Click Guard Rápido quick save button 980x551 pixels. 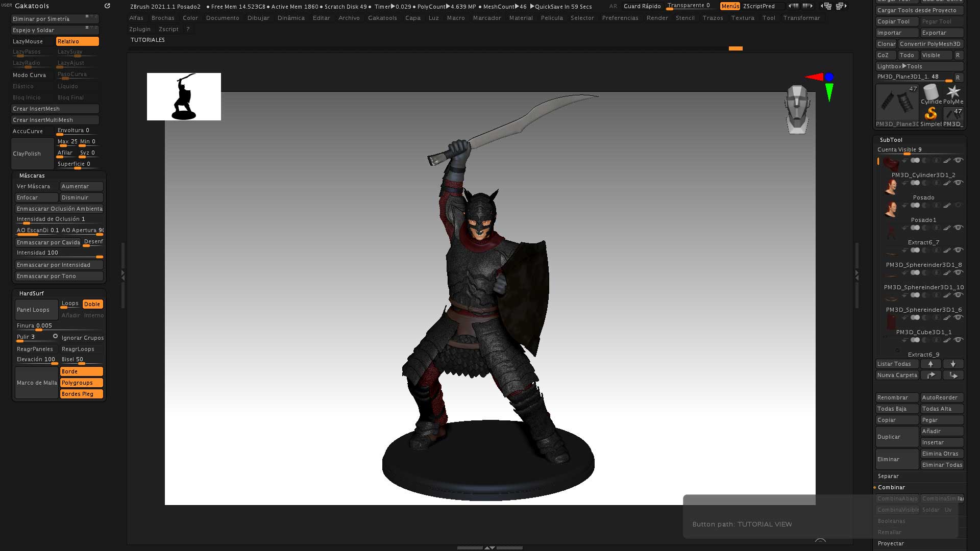642,6
